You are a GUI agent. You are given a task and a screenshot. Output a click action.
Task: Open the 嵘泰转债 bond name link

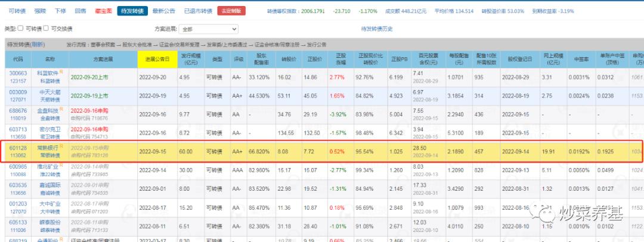click(x=50, y=230)
